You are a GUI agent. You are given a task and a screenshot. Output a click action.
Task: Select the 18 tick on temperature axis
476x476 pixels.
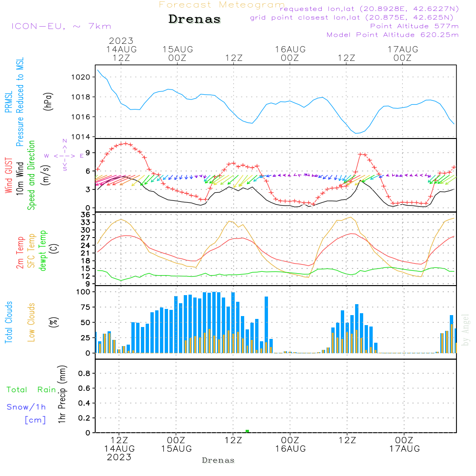tap(85, 261)
